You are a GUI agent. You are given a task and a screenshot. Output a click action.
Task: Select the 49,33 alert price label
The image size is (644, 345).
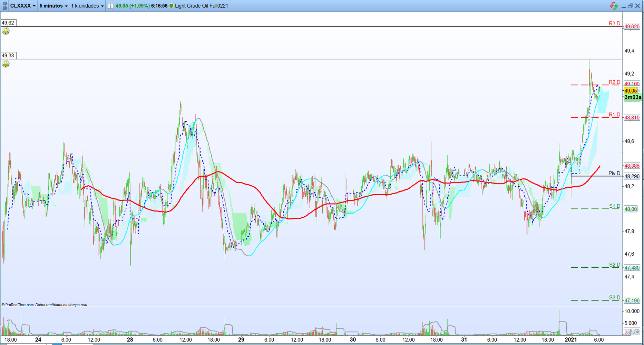tap(8, 56)
